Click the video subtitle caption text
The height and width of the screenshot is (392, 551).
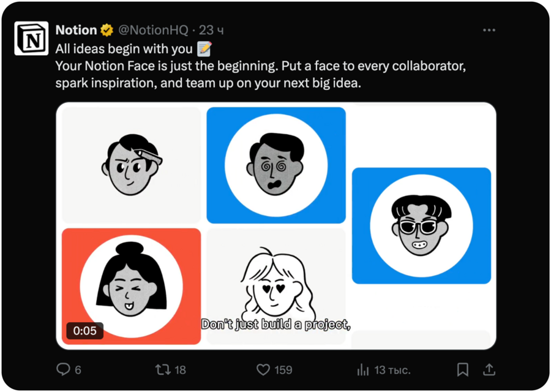pyautogui.click(x=275, y=324)
